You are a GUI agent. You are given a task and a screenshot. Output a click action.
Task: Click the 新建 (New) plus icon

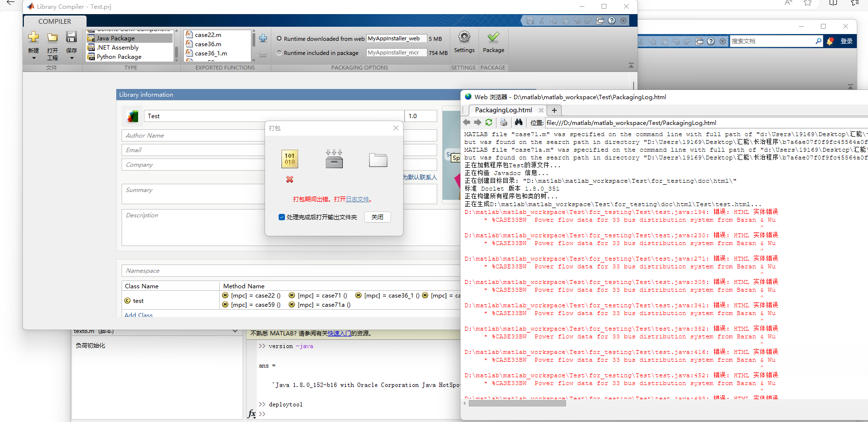pyautogui.click(x=34, y=37)
